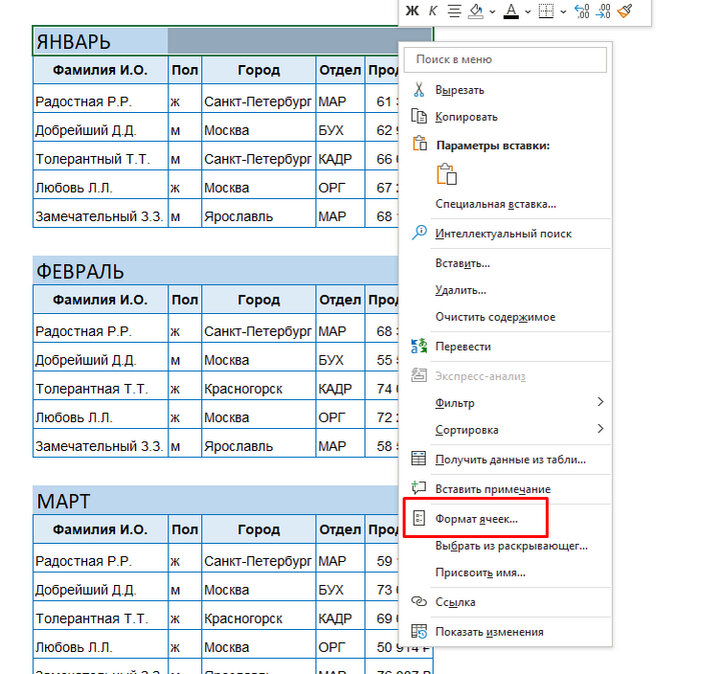The height and width of the screenshot is (674, 701).
Task: Toggle bold (Ж) in mini toolbar
Action: coord(412,11)
